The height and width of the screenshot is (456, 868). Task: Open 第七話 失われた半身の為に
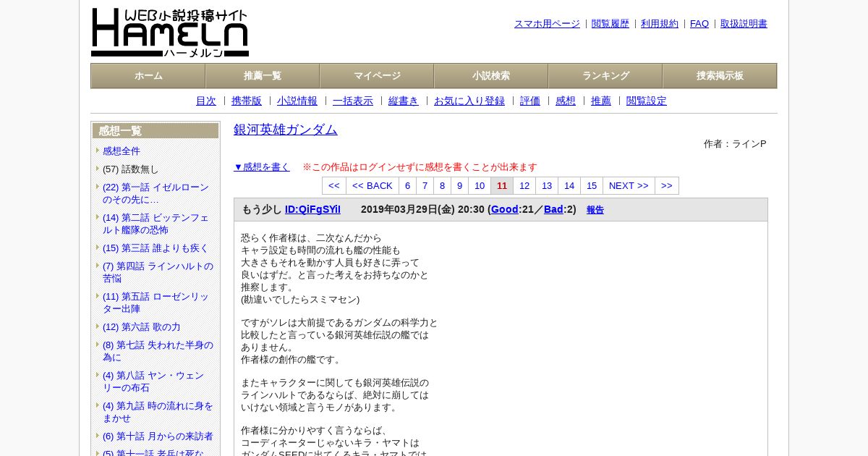pyautogui.click(x=158, y=351)
